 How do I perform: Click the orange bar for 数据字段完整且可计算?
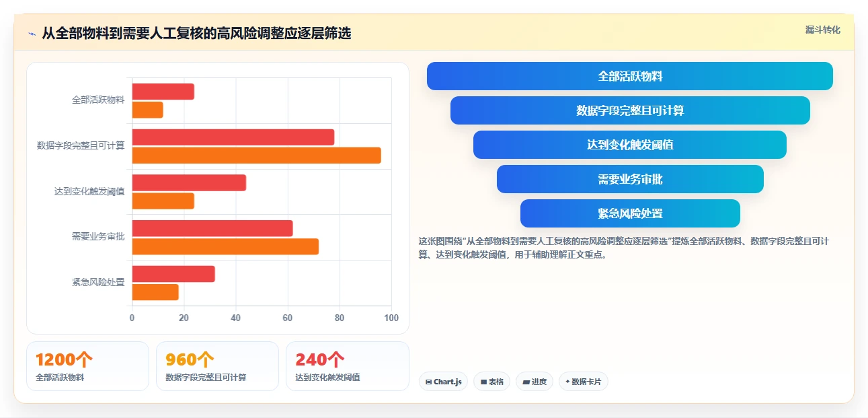coord(257,155)
